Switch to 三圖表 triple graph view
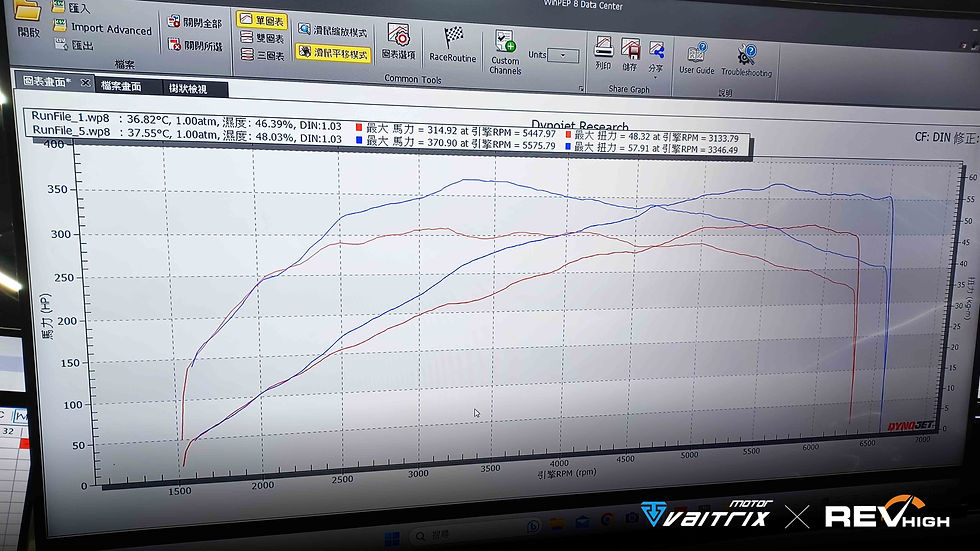980x551 pixels. tap(262, 56)
